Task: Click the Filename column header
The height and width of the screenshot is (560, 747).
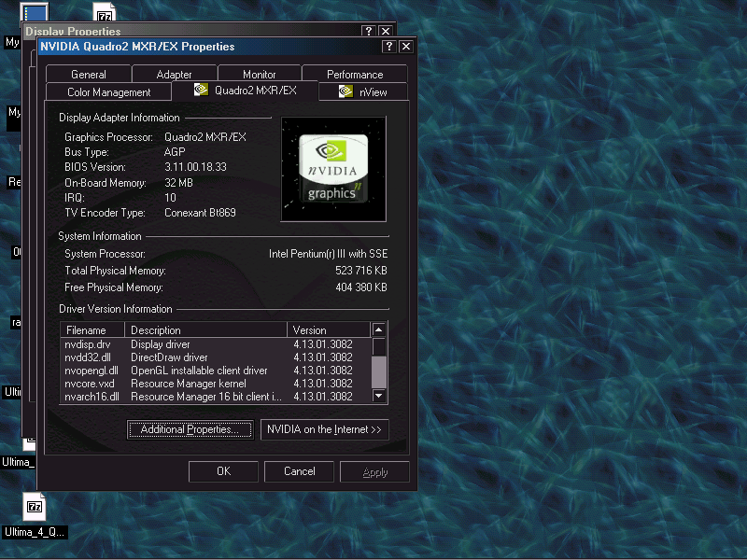Action: pos(92,330)
